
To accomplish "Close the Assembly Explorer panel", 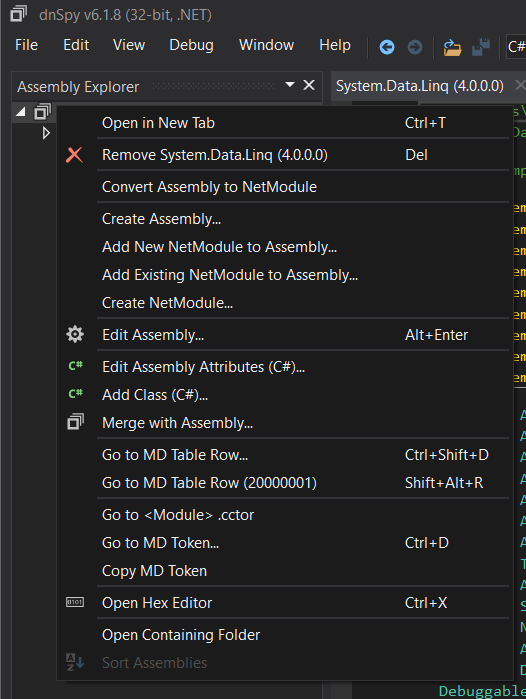I will [x=309, y=85].
